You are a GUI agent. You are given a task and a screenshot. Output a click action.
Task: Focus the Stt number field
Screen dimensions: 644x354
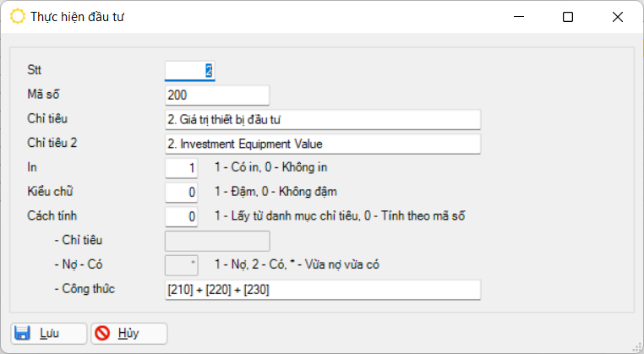(189, 71)
